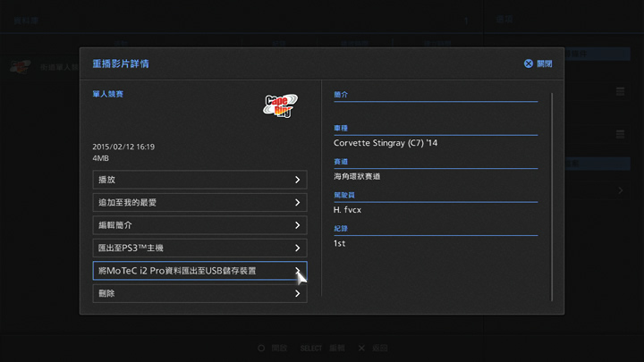Click the driver name H. fvcx

tap(348, 209)
